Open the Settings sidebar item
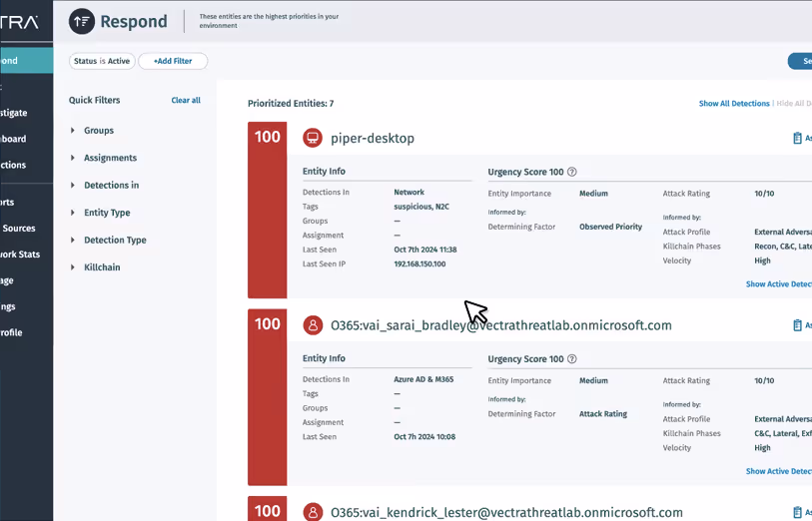This screenshot has width=812, height=521. [x=8, y=306]
